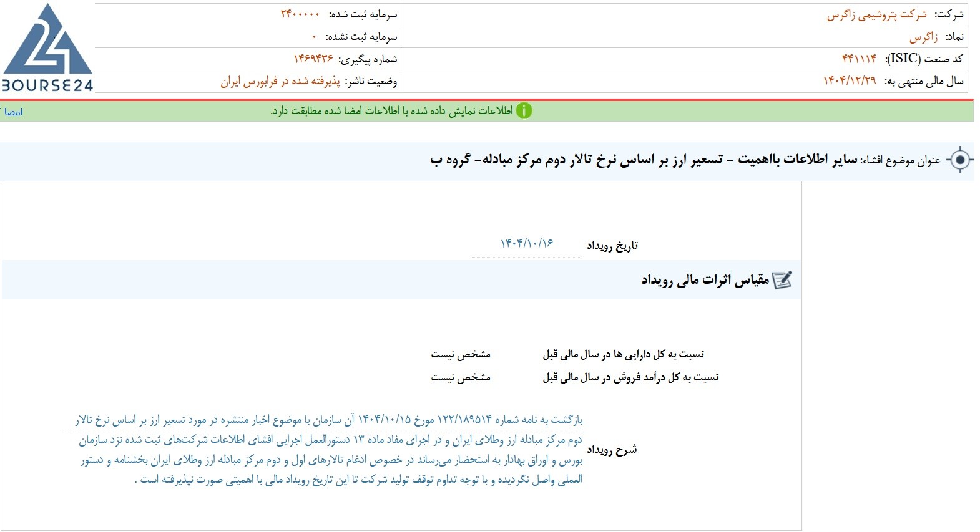The height and width of the screenshot is (532, 980).
Task: Click the تاریخ رویداد label
Action: point(612,246)
